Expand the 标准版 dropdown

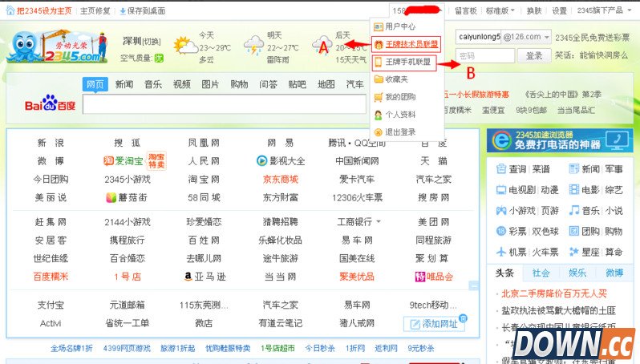tap(500, 11)
